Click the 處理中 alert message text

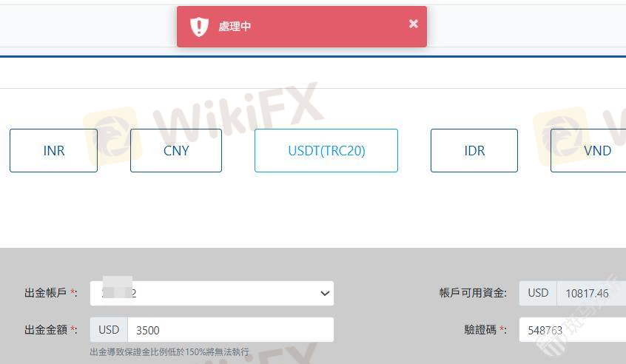click(235, 27)
